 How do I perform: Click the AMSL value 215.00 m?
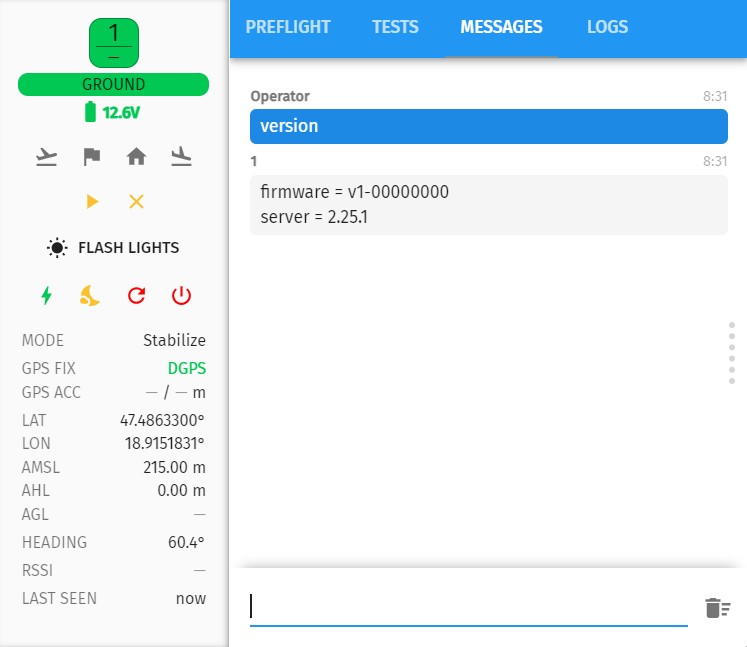coord(174,467)
